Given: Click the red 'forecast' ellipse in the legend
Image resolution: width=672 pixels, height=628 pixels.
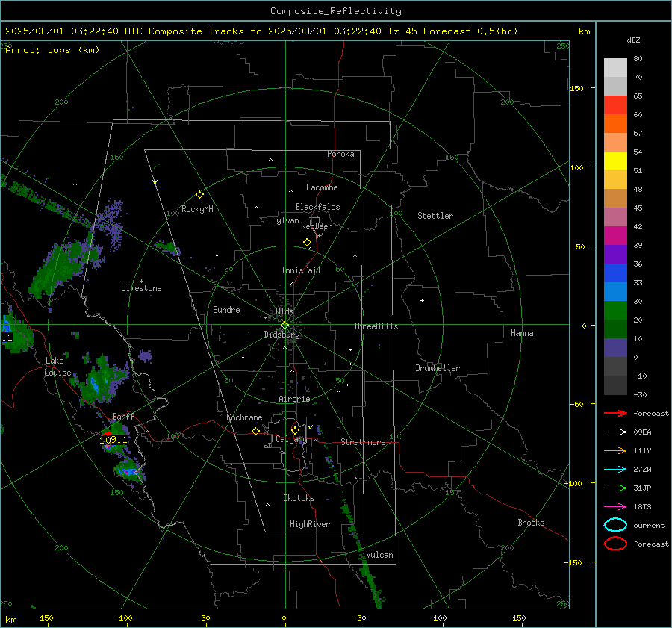Looking at the screenshot, I should [x=615, y=544].
